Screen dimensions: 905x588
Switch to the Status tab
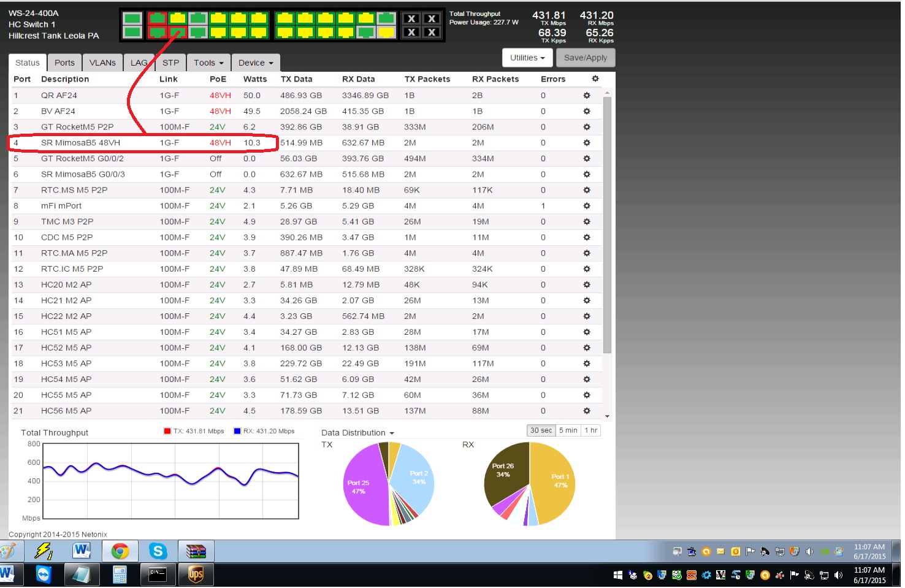pos(28,63)
